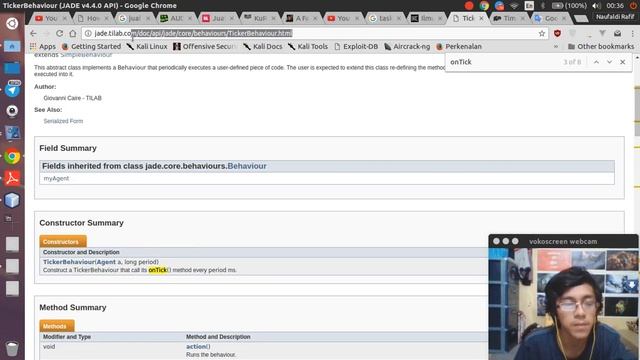Open the Apps bookmark shortcut
Image resolution: width=640 pixels, height=360 pixels.
click(43, 47)
